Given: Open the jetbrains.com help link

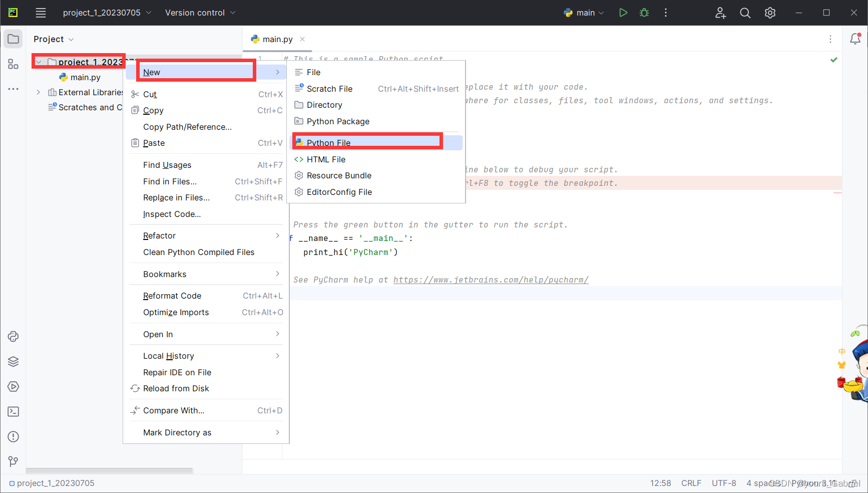Looking at the screenshot, I should [491, 280].
